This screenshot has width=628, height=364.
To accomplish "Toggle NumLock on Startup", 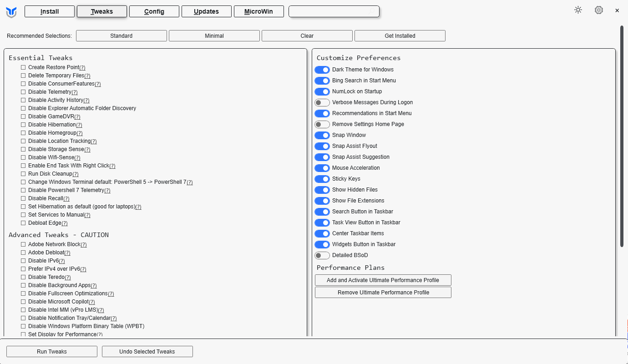I will coord(322,91).
